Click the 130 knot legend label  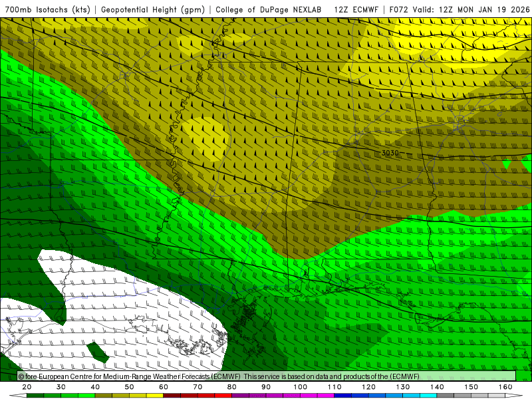pyautogui.click(x=403, y=387)
